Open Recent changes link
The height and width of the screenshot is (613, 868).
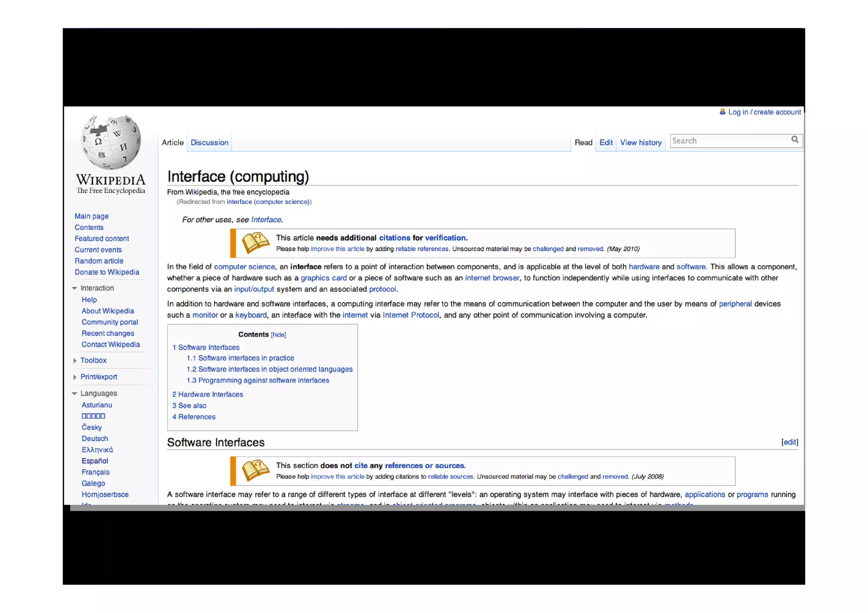108,333
